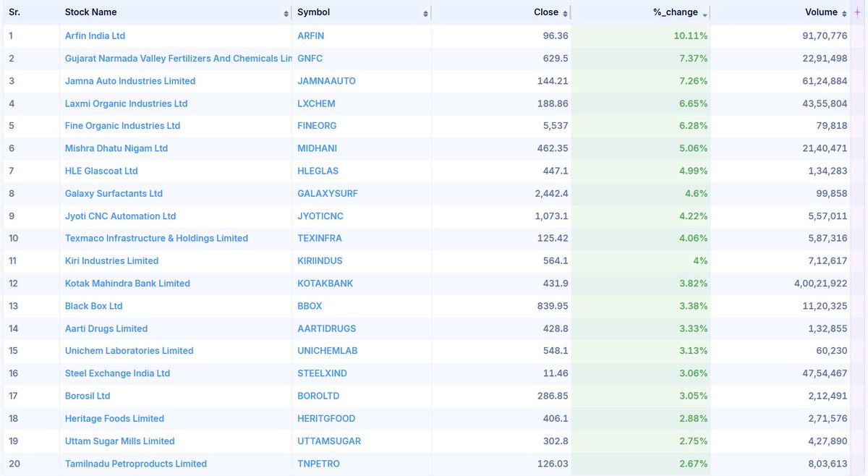The image size is (868, 476).
Task: Click the KOTAKBANK symbol link
Action: pos(325,284)
